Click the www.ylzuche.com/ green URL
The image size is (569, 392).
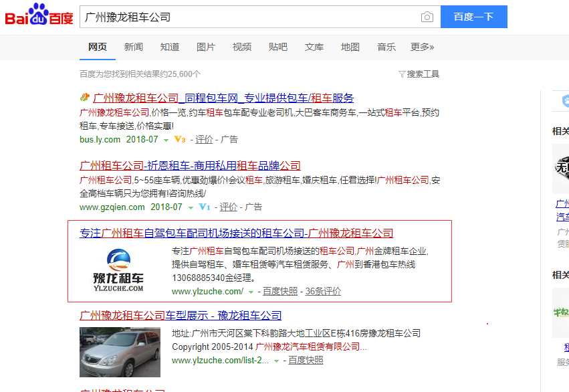pyautogui.click(x=207, y=292)
